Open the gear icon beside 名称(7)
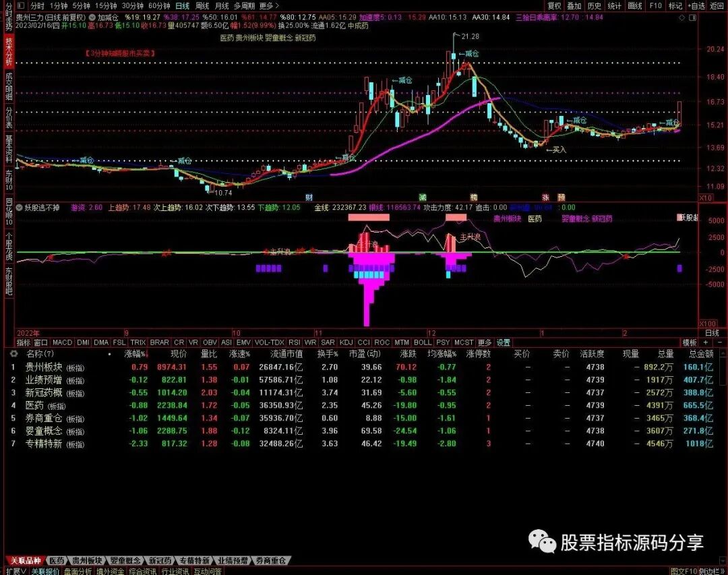Image resolution: width=728 pixels, height=575 pixels. click(14, 354)
